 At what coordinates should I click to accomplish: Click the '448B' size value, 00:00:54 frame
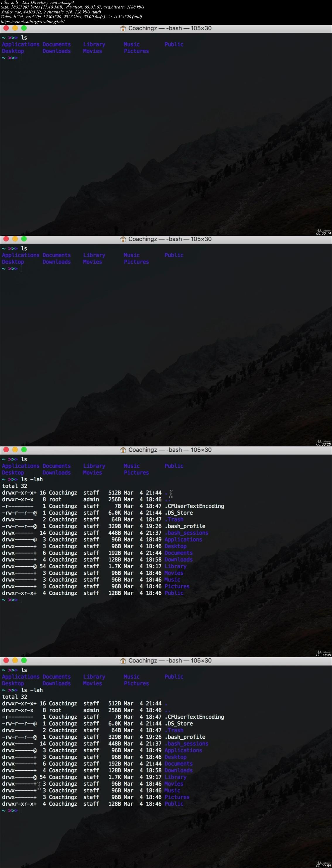pos(114,744)
